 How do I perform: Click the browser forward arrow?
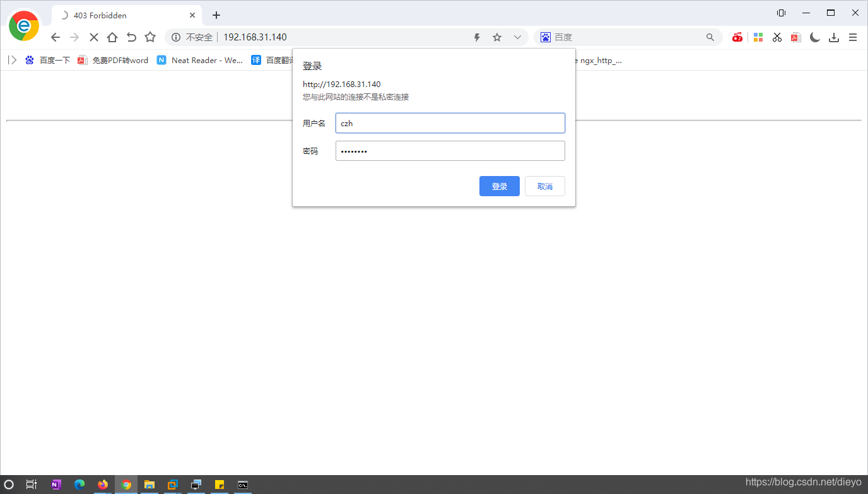coord(74,37)
